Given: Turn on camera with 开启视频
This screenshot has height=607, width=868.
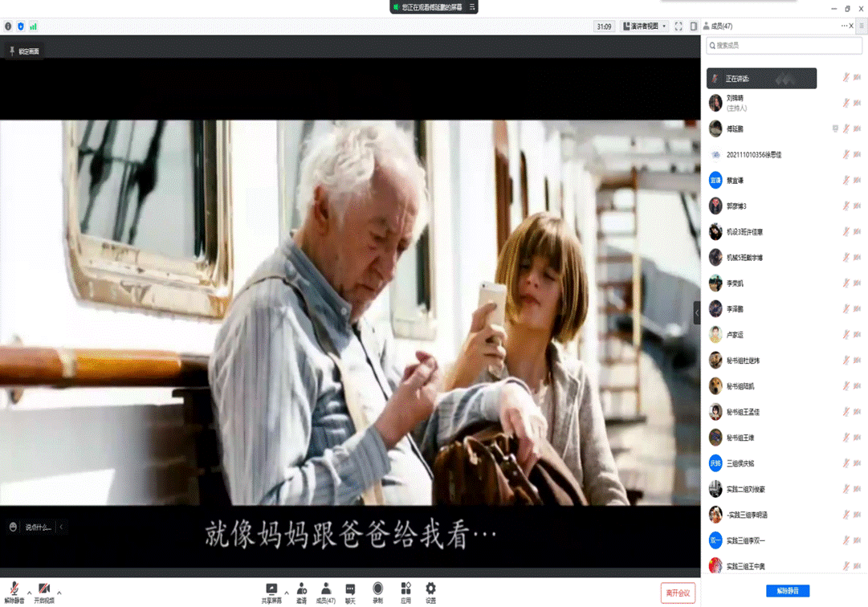Looking at the screenshot, I should click(x=44, y=593).
